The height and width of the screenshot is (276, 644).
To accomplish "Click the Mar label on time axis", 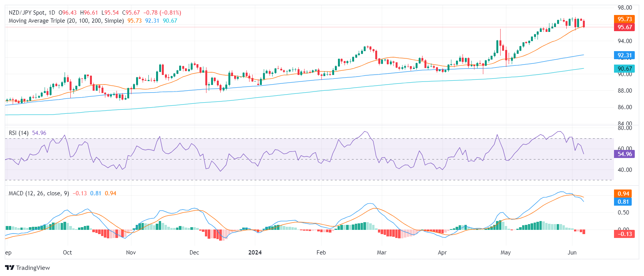I will tap(381, 253).
